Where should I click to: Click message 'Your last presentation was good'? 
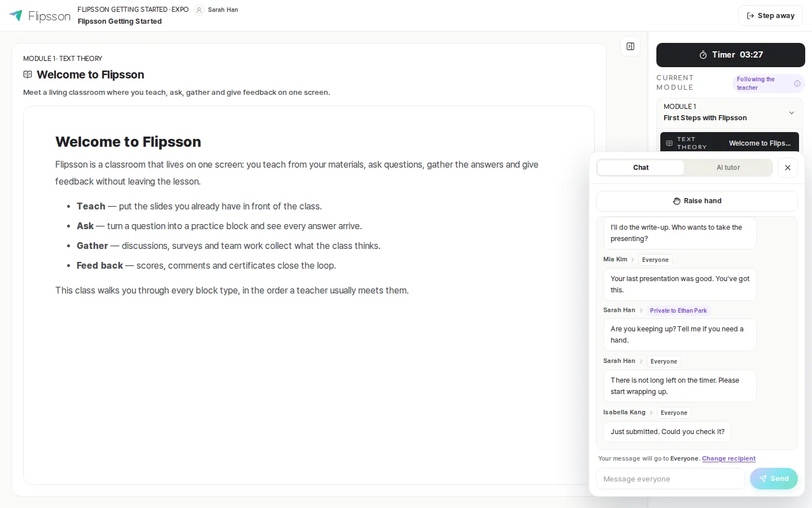679,284
